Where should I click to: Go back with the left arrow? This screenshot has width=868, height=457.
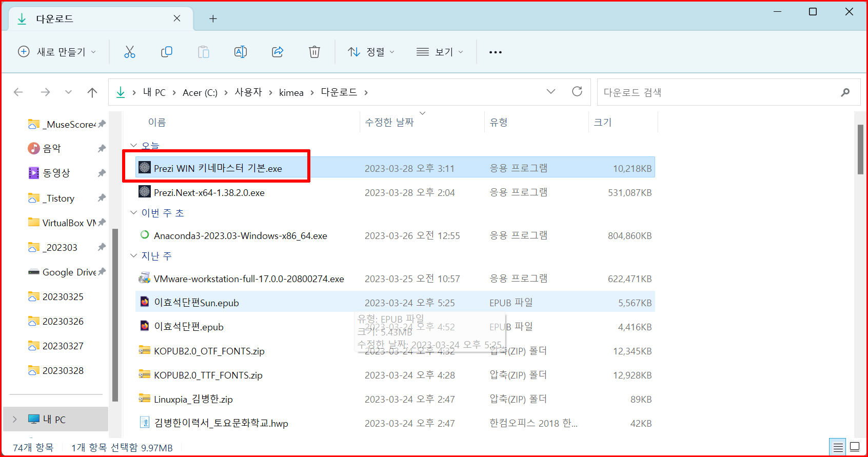pos(18,92)
